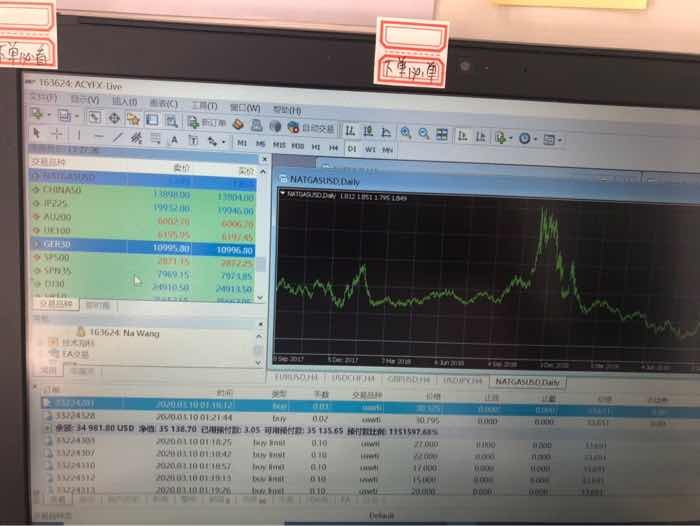Click the Tile Windows icon
Image resolution: width=700 pixels, height=526 pixels.
point(442,134)
